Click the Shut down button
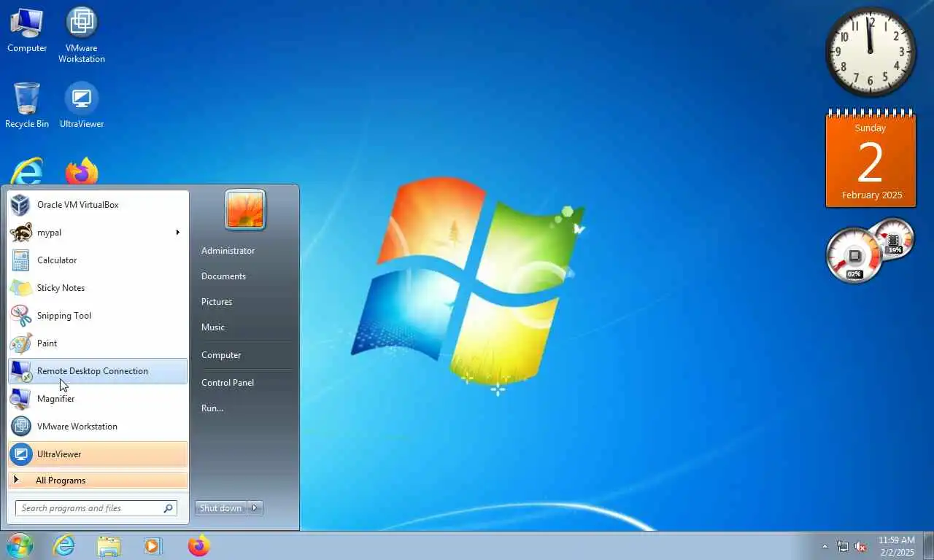This screenshot has height=560, width=934. [221, 508]
